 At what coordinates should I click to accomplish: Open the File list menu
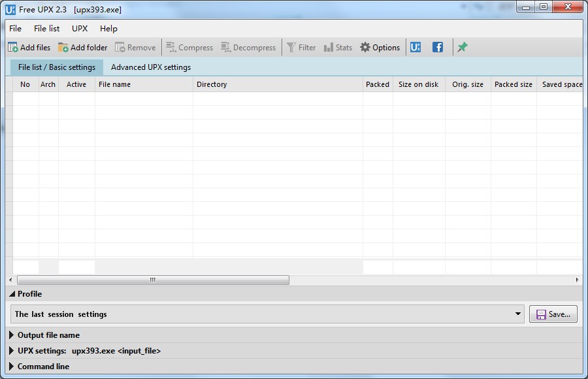[46, 29]
